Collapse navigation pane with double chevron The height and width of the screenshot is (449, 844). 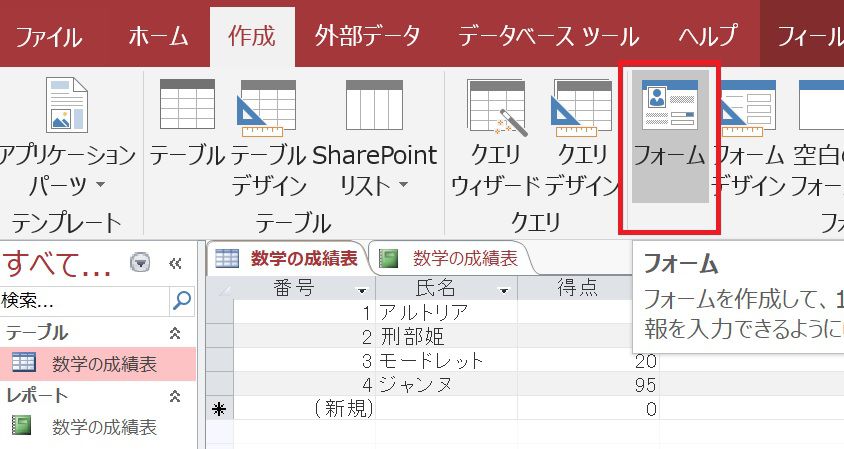tap(175, 263)
